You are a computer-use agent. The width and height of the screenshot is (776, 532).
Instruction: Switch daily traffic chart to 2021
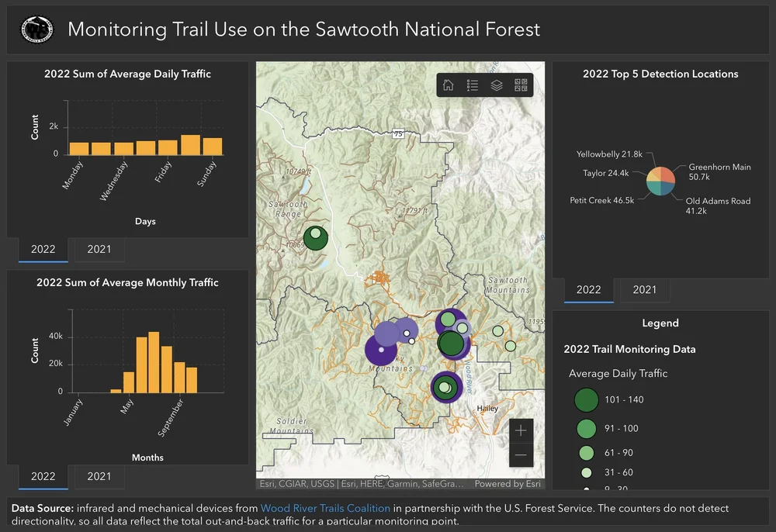pos(99,250)
